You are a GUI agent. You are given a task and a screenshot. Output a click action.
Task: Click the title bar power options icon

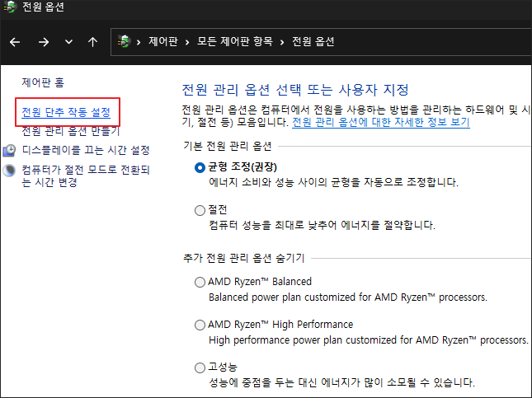coord(10,7)
